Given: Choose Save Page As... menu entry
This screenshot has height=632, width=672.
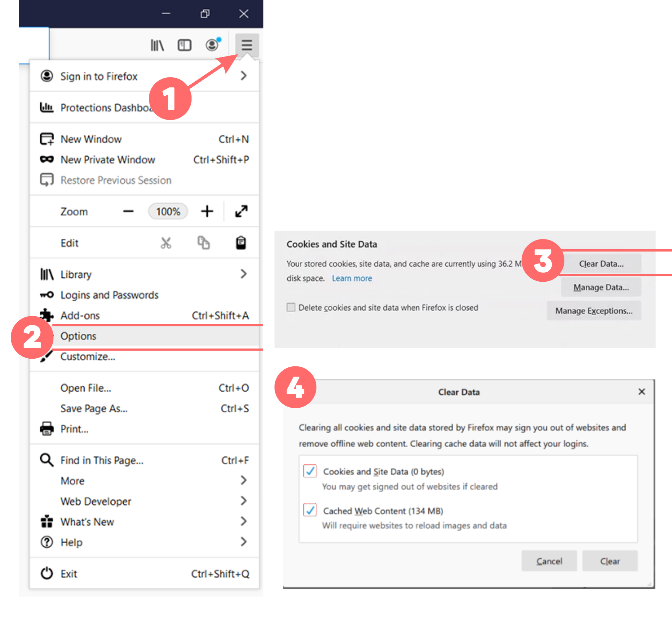Looking at the screenshot, I should (x=144, y=408).
